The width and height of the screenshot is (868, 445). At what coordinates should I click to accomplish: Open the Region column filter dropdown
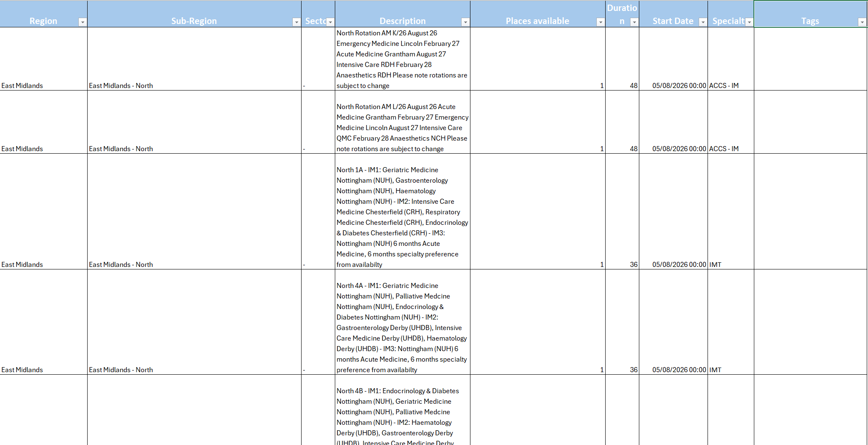click(83, 22)
